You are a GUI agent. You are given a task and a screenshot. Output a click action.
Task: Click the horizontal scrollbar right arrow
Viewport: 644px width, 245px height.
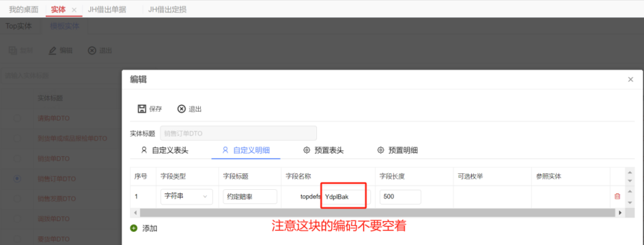(x=620, y=212)
